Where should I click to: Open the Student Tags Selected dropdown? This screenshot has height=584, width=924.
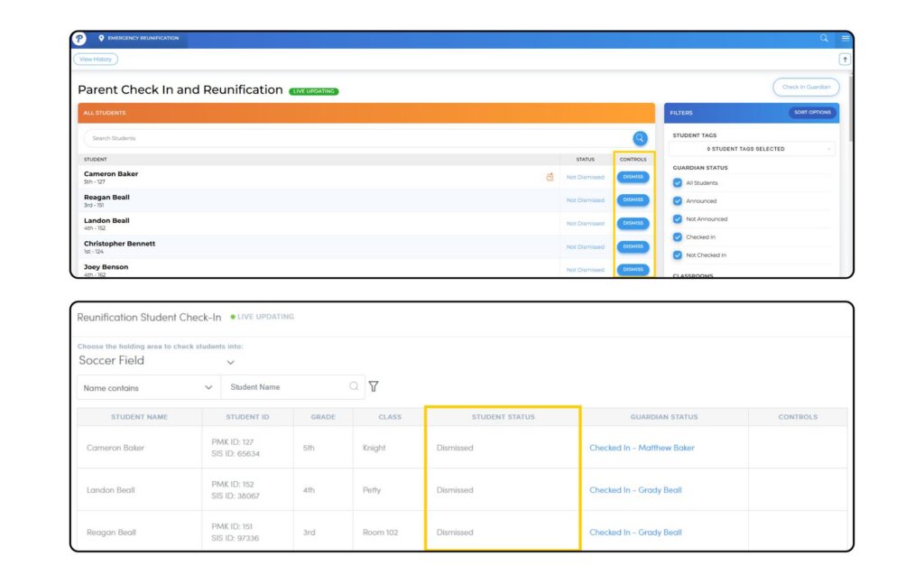[751, 149]
